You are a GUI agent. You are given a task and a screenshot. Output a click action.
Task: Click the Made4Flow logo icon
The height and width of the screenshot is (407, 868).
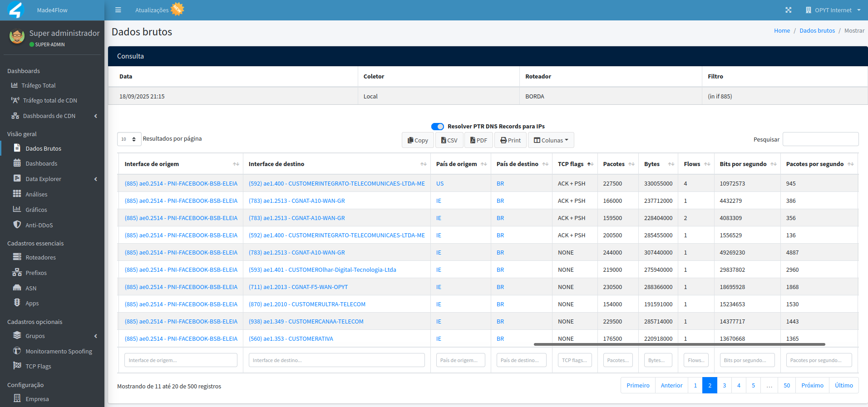tap(16, 10)
